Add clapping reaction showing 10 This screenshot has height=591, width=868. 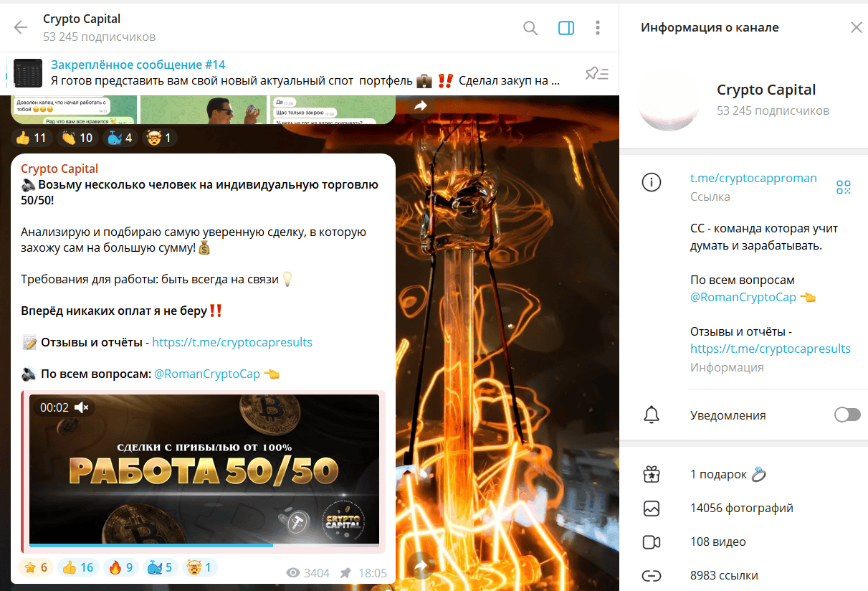click(77, 137)
